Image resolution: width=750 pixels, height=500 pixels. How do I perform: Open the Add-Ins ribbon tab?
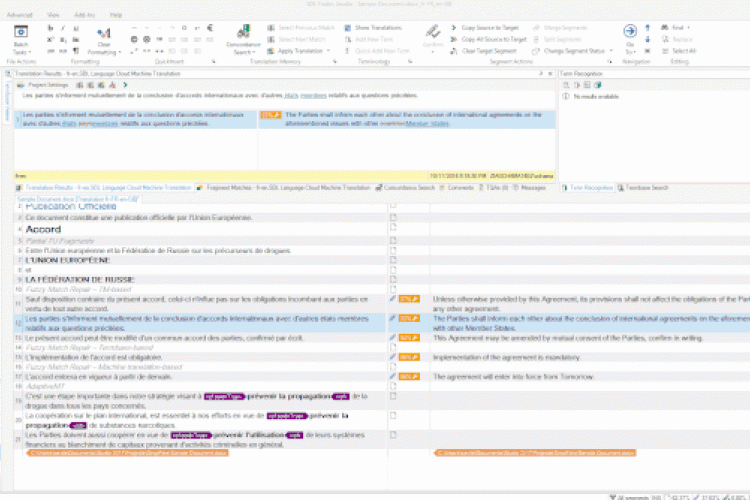pos(85,15)
